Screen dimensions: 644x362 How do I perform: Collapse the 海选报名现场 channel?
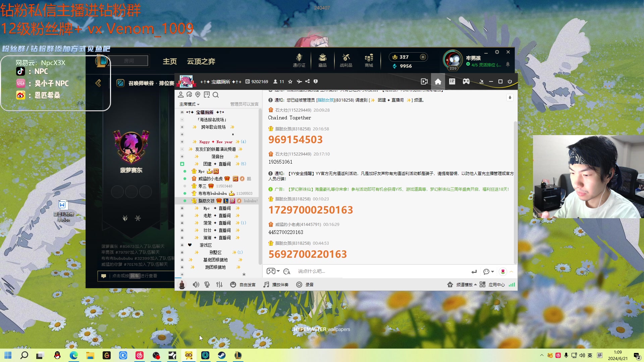pyautogui.click(x=182, y=120)
